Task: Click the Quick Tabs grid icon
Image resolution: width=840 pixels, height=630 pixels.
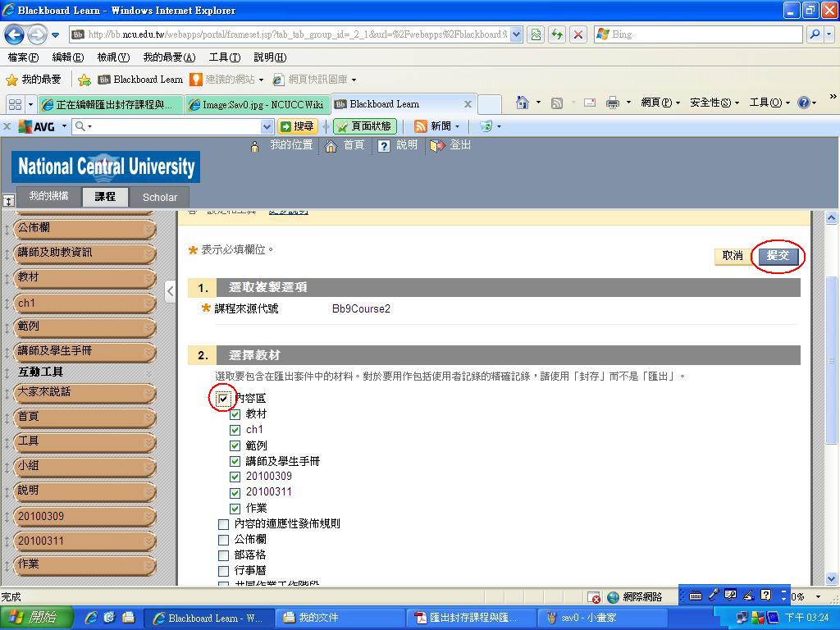Action: [x=15, y=104]
